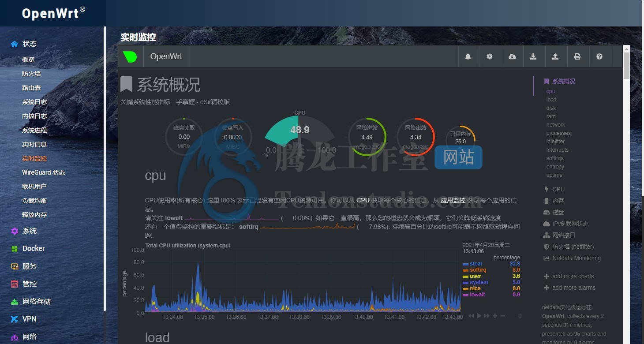Zoom out CPU chart with minus icon
Image resolution: width=644 pixels, height=344 pixels.
coord(503,316)
